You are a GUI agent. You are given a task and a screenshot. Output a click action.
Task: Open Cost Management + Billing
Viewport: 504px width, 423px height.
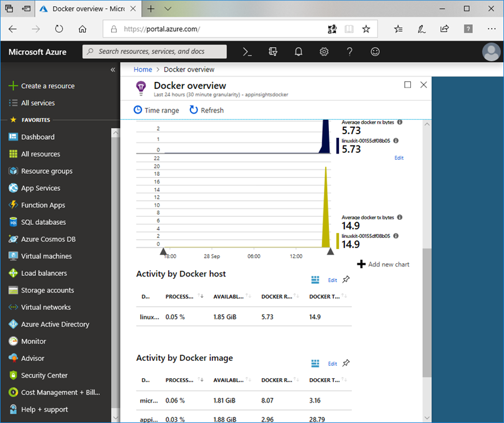55,393
